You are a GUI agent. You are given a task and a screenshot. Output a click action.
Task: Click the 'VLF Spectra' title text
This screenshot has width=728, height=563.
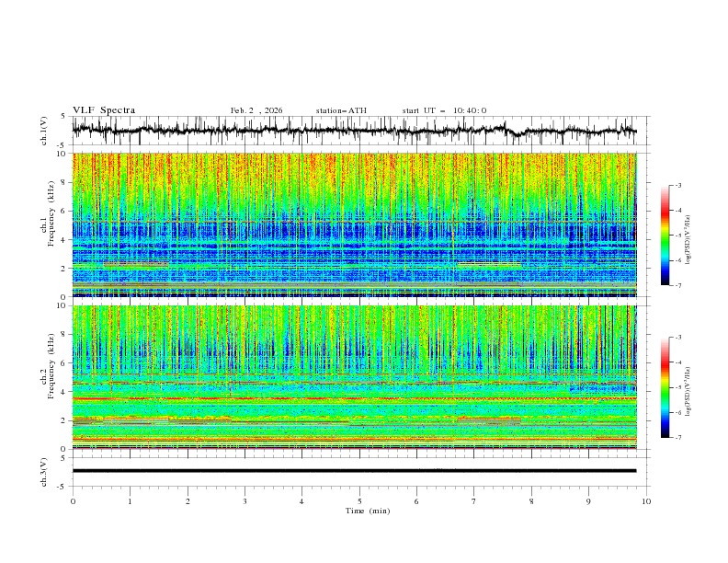tap(104, 110)
